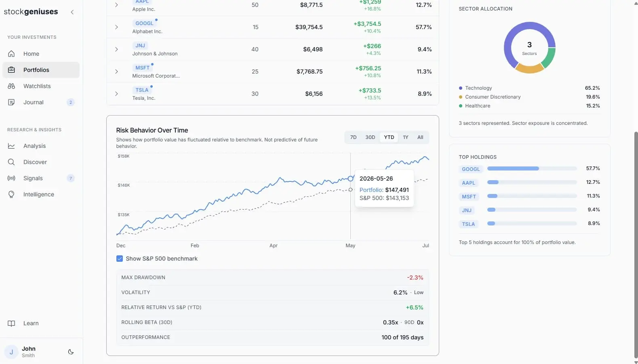Uncheck Show S&P 500 benchmark checkbox
Image resolution: width=638 pixels, height=364 pixels.
[120, 259]
